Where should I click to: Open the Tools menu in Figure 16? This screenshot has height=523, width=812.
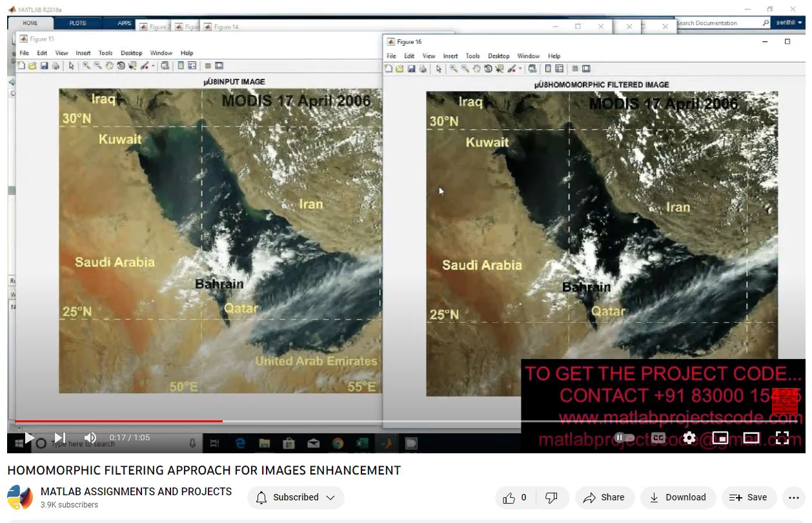(472, 56)
